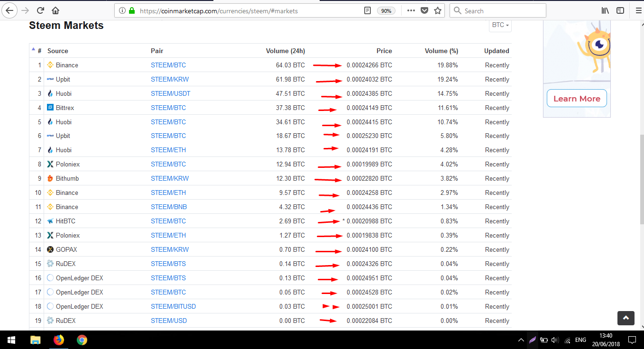Image resolution: width=644 pixels, height=349 pixels.
Task: Click the scroll-to-top arrow button
Action: point(626,318)
